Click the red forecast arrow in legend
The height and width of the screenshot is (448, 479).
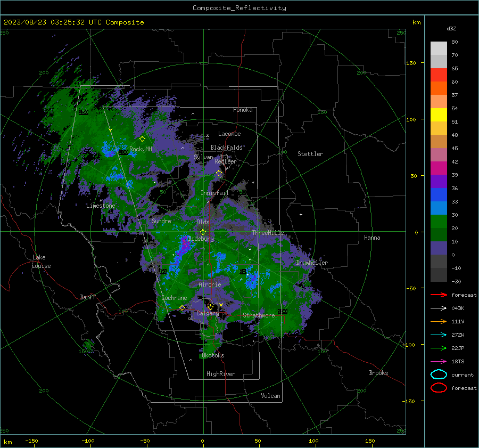(439, 295)
